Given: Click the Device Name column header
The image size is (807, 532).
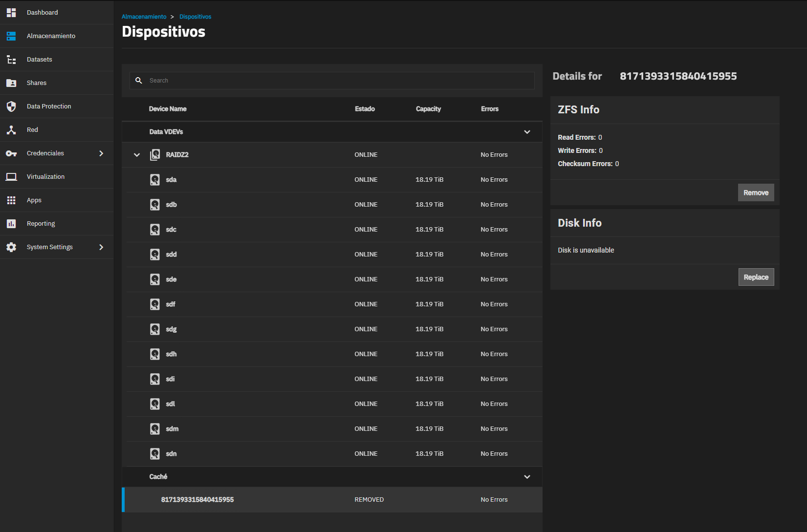Looking at the screenshot, I should coord(168,109).
